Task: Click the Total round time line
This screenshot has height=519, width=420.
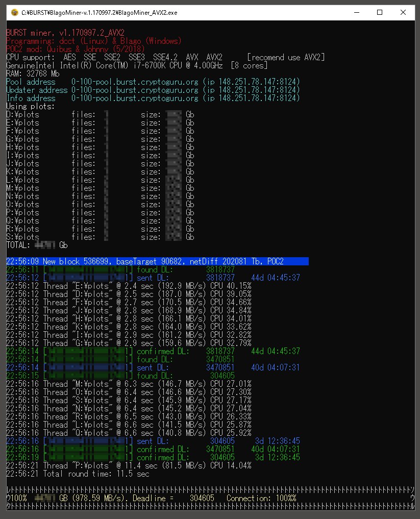Action: coord(78,474)
